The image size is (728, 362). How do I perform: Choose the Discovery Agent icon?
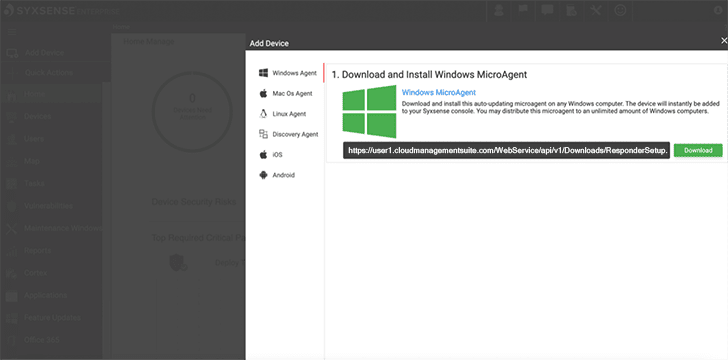click(x=263, y=134)
